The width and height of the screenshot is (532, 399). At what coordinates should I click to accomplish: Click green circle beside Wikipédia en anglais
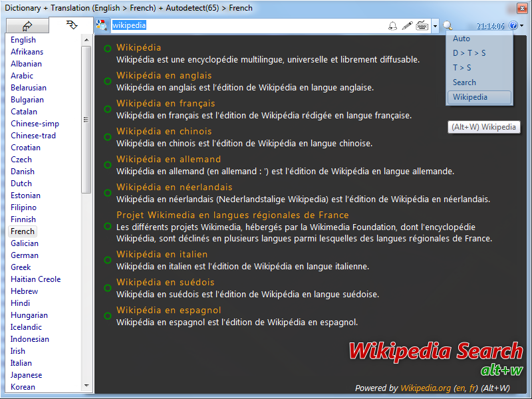(108, 81)
